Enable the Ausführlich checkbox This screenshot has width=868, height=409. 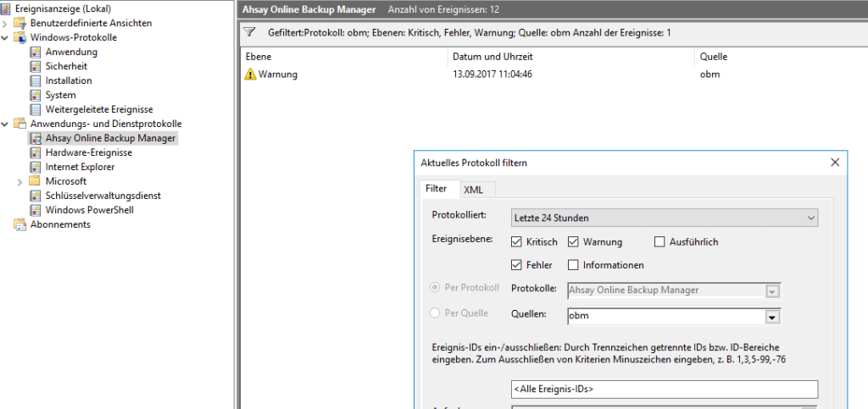659,241
